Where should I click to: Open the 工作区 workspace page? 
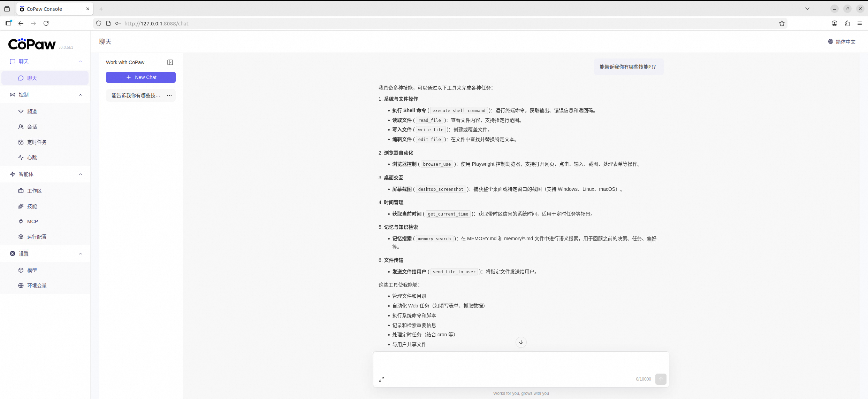click(x=45, y=191)
